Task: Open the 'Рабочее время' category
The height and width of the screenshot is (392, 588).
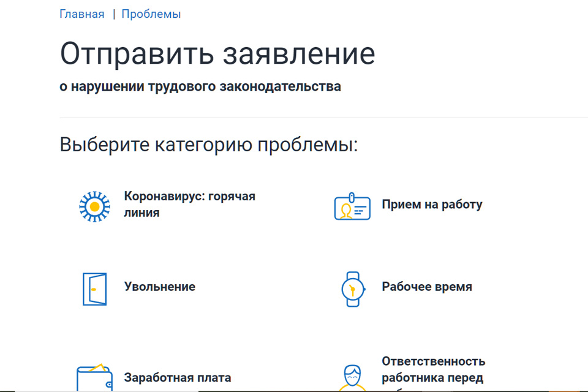Action: (427, 287)
